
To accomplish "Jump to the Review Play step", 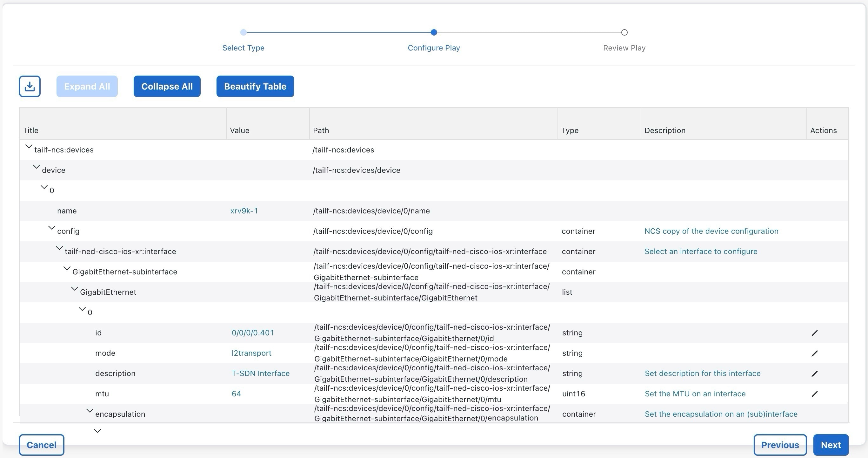I will (x=624, y=48).
